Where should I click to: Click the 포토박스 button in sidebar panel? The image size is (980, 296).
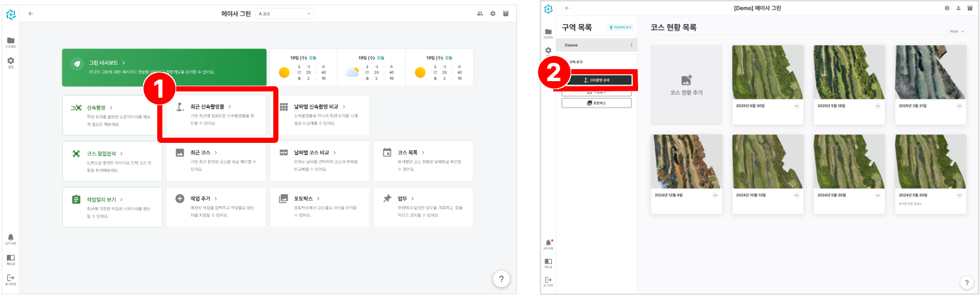(x=596, y=103)
